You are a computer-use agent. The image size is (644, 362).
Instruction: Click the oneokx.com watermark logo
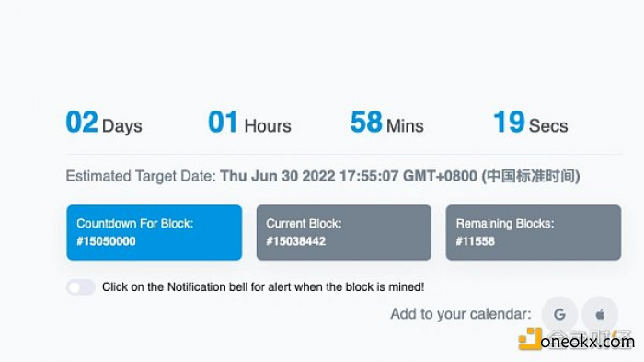click(x=577, y=340)
